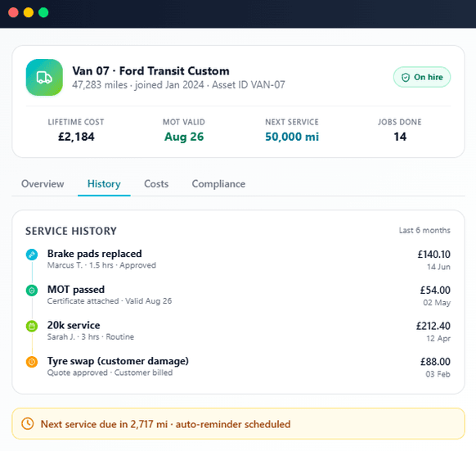
Task: Click 'Sarah J. · 3 hrs · Routine' details
Action: pyautogui.click(x=91, y=336)
